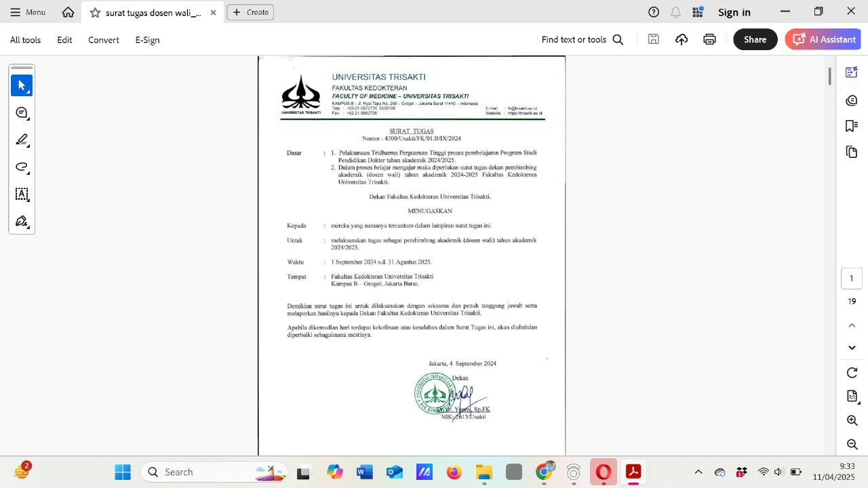This screenshot has width=868, height=488.
Task: Open Microsoft Word from the taskbar
Action: (365, 472)
